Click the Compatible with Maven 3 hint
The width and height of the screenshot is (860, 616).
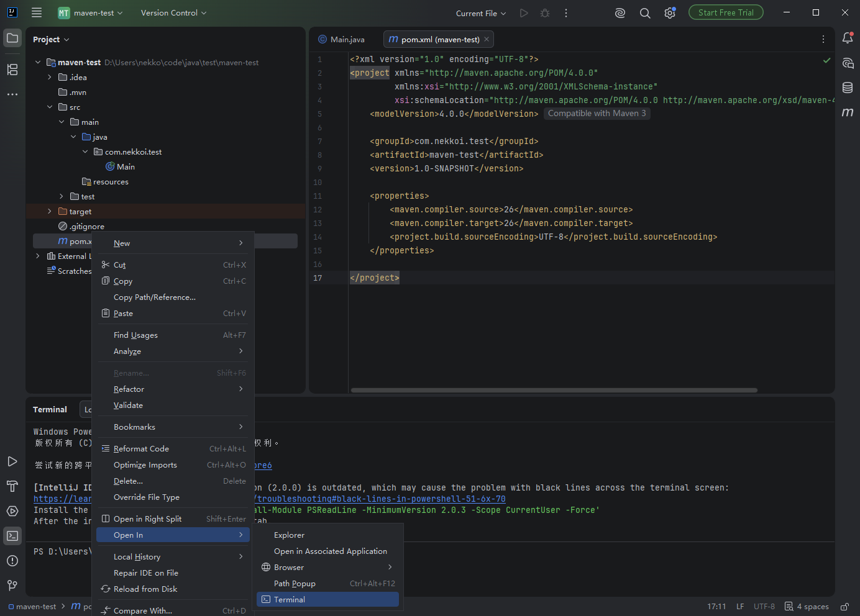pos(597,114)
